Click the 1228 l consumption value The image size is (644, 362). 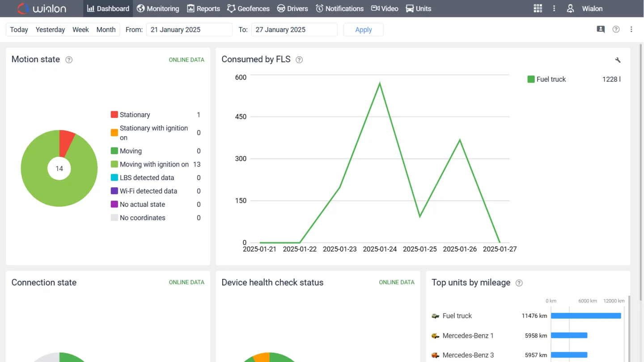pyautogui.click(x=611, y=79)
